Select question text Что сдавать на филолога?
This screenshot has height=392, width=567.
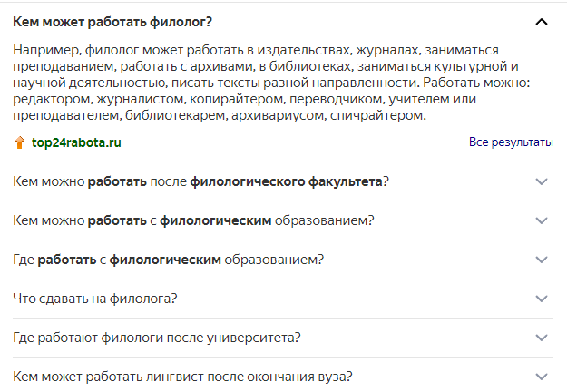tap(95, 299)
